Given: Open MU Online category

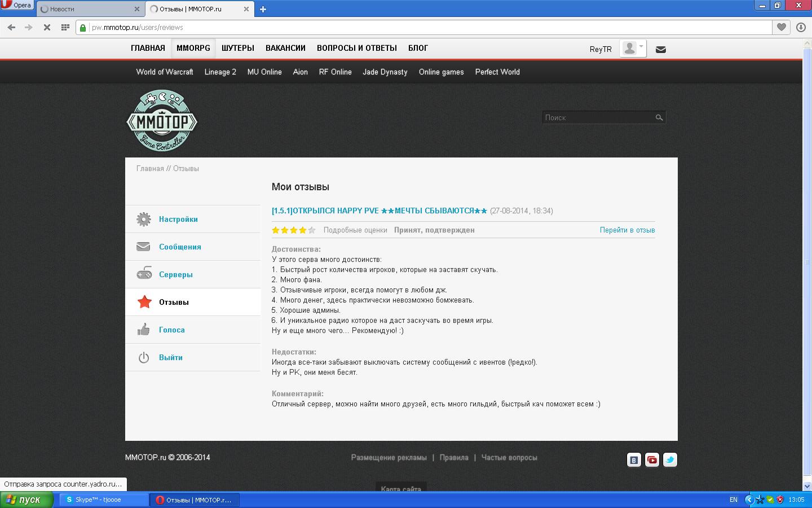Looking at the screenshot, I should (x=264, y=72).
